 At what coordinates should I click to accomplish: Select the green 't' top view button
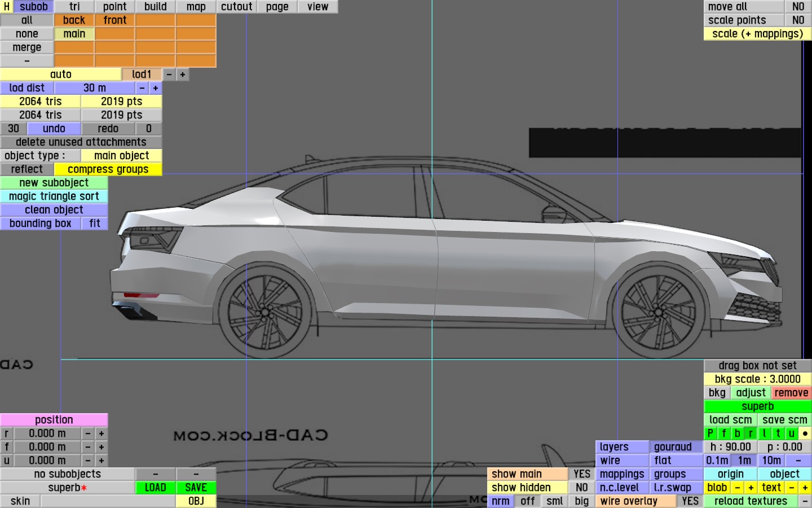click(778, 433)
